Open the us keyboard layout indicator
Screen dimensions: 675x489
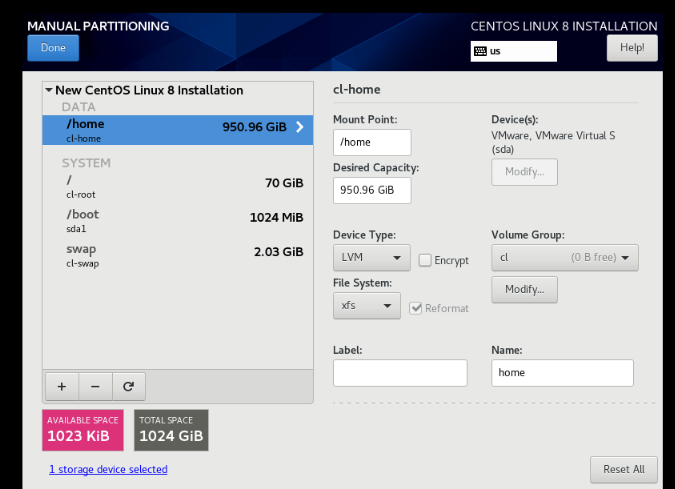click(x=513, y=51)
